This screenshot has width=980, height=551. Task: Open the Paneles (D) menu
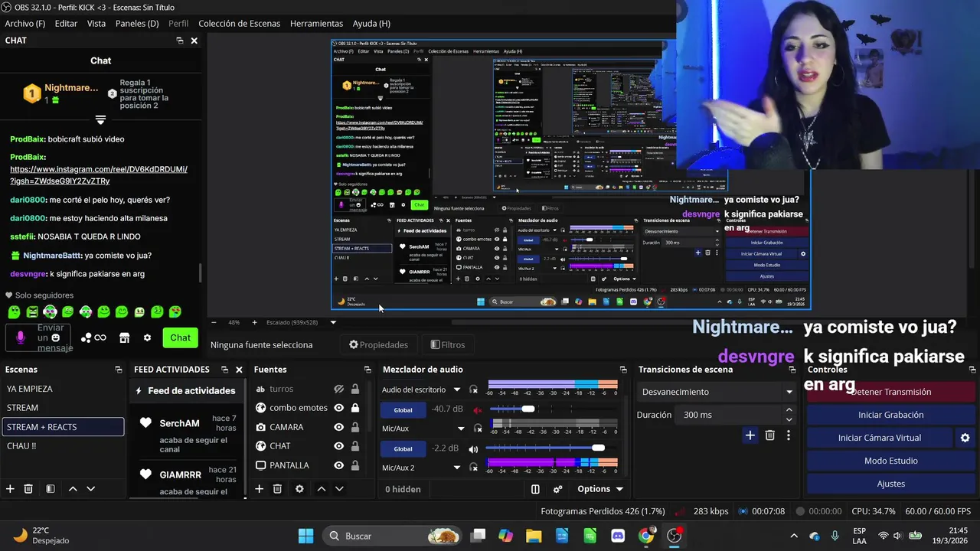137,24
